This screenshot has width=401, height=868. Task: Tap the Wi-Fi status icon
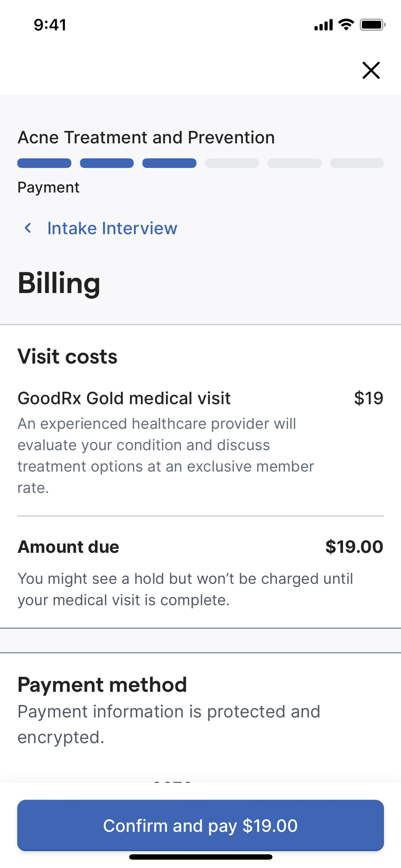[x=346, y=25]
